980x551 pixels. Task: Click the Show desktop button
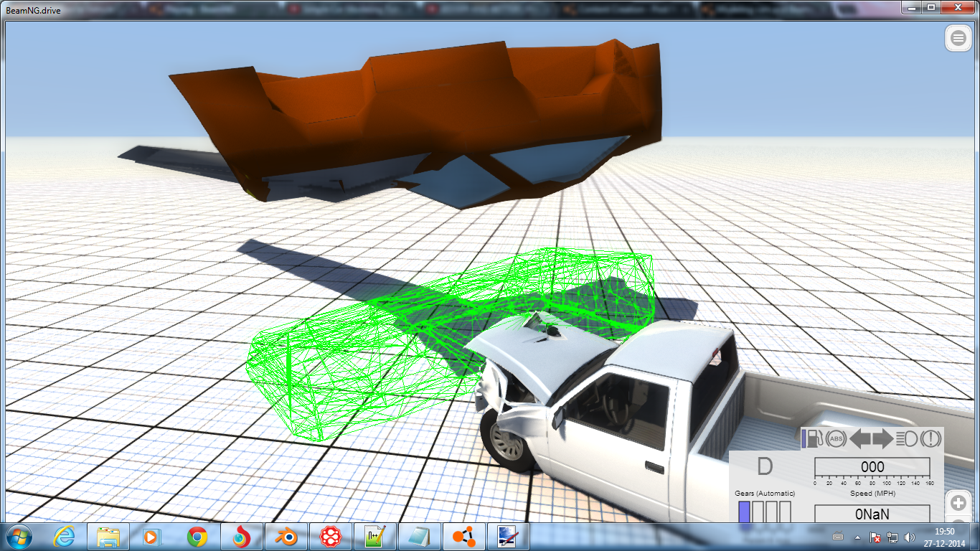pyautogui.click(x=975, y=537)
